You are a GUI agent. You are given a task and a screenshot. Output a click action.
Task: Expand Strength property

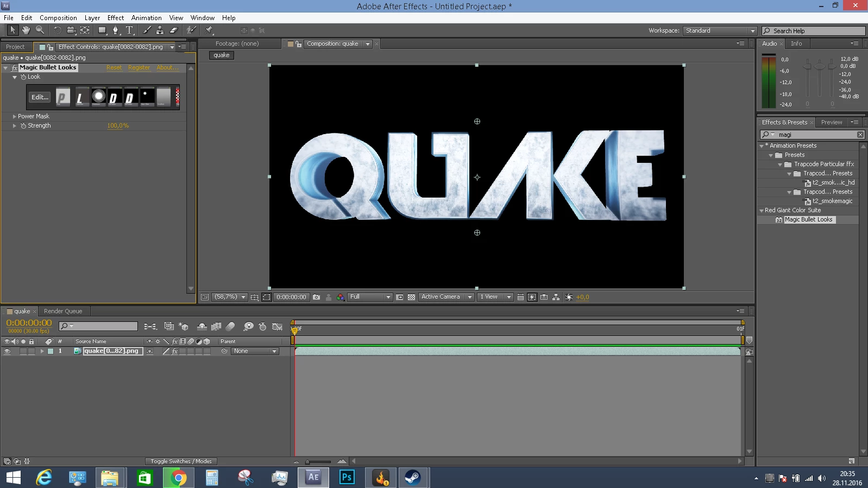coord(14,125)
